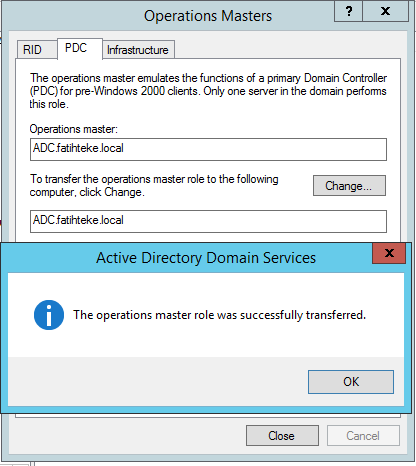Click the grayed-out Cancel button
Screen dimensions: 416x466
coord(363,435)
